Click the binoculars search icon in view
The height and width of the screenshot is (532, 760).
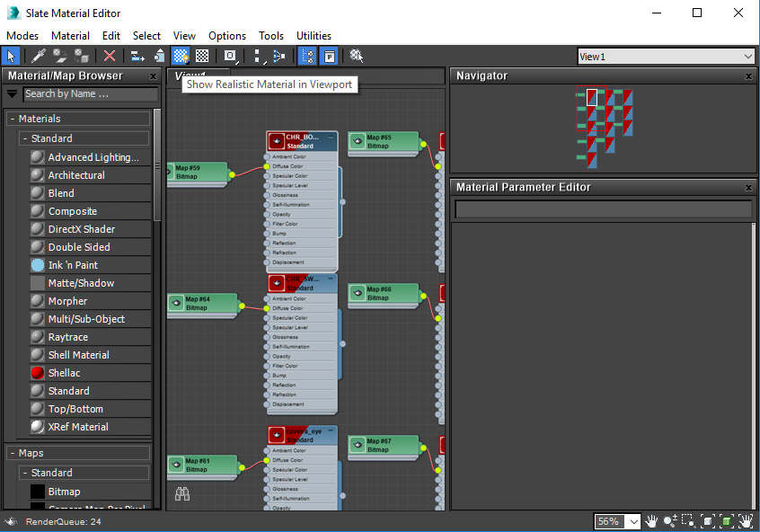[x=182, y=493]
